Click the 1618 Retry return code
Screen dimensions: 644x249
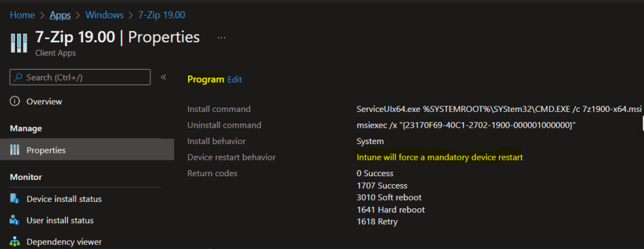pos(377,222)
